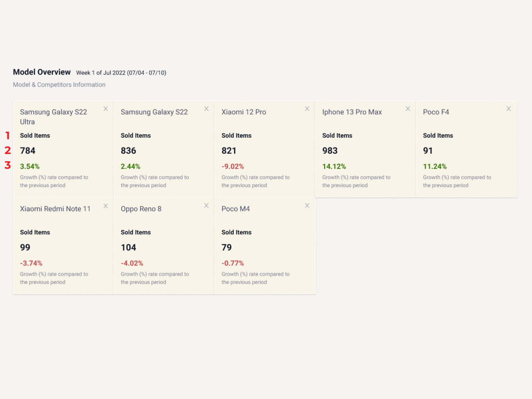This screenshot has width=532, height=399.
Task: Select the 79 sold items value
Action: click(x=227, y=248)
